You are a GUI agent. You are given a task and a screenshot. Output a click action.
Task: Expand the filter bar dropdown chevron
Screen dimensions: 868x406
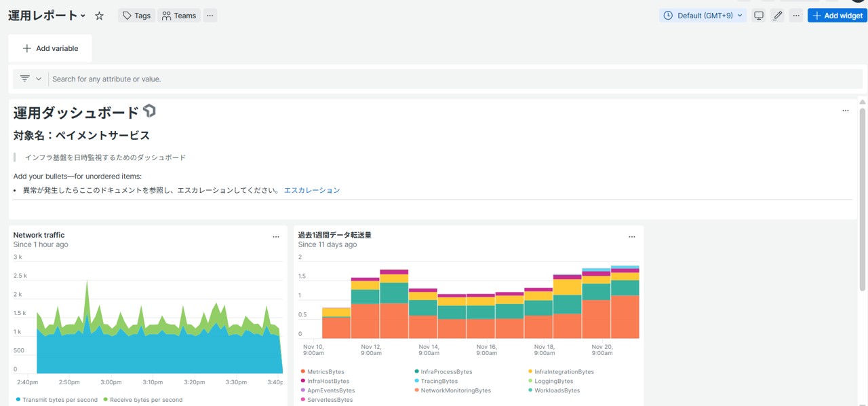(x=39, y=79)
